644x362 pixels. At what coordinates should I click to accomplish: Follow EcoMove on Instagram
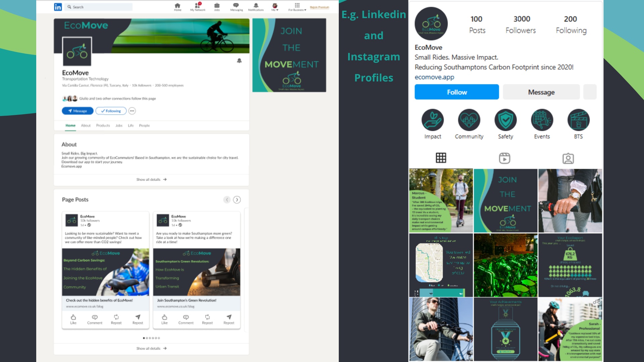pyautogui.click(x=457, y=92)
